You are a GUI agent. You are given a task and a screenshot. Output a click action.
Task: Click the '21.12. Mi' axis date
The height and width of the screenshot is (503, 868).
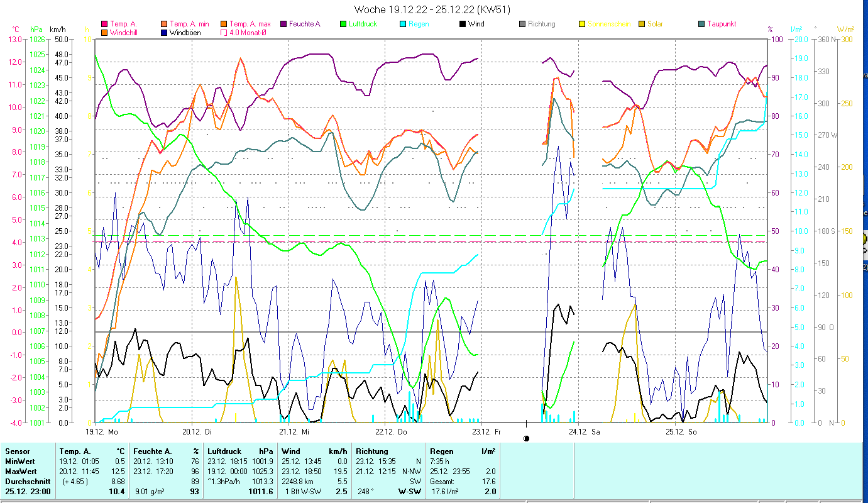(294, 432)
